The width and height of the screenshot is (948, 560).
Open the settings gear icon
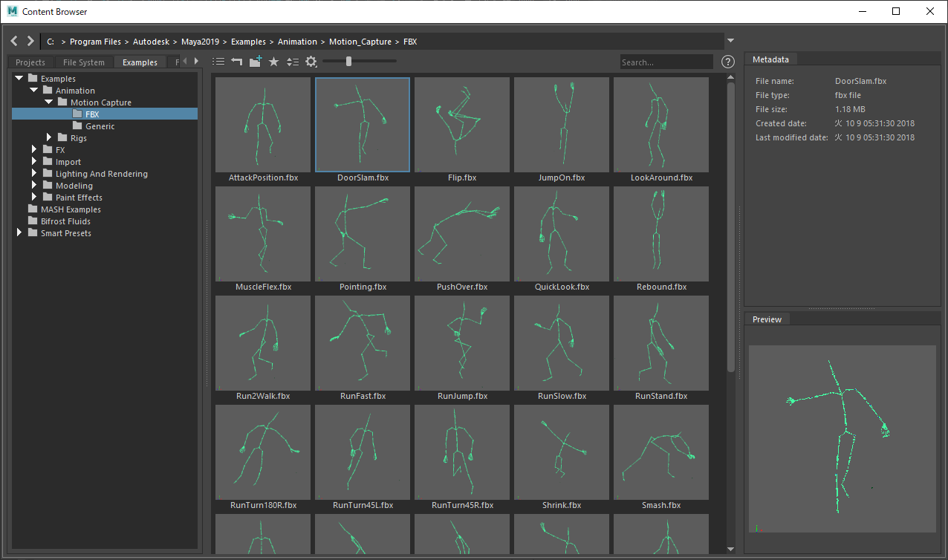[311, 62]
